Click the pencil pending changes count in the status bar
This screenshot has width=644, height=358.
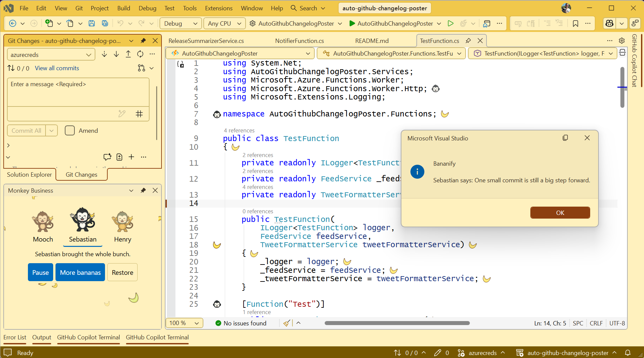click(x=442, y=353)
